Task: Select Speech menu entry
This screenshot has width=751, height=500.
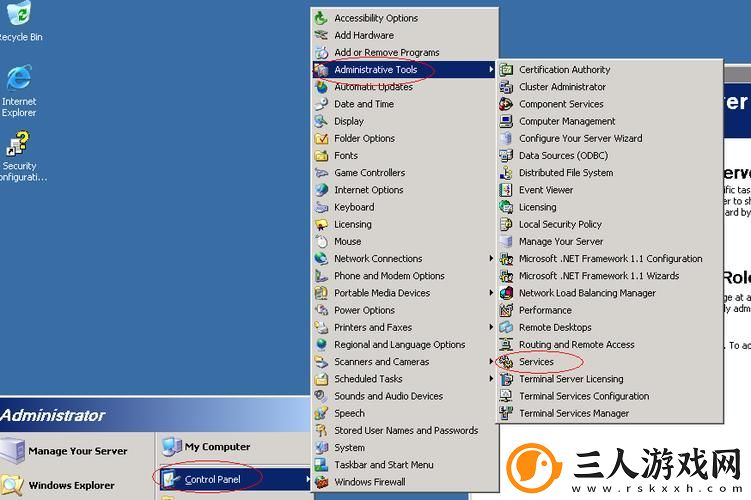Action: (405, 413)
